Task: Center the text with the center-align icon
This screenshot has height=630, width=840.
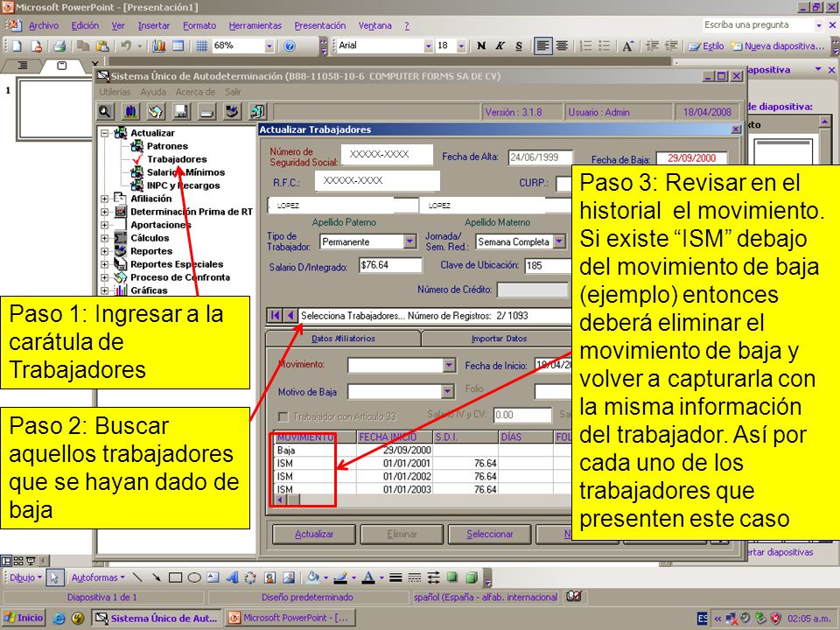Action: coord(562,46)
